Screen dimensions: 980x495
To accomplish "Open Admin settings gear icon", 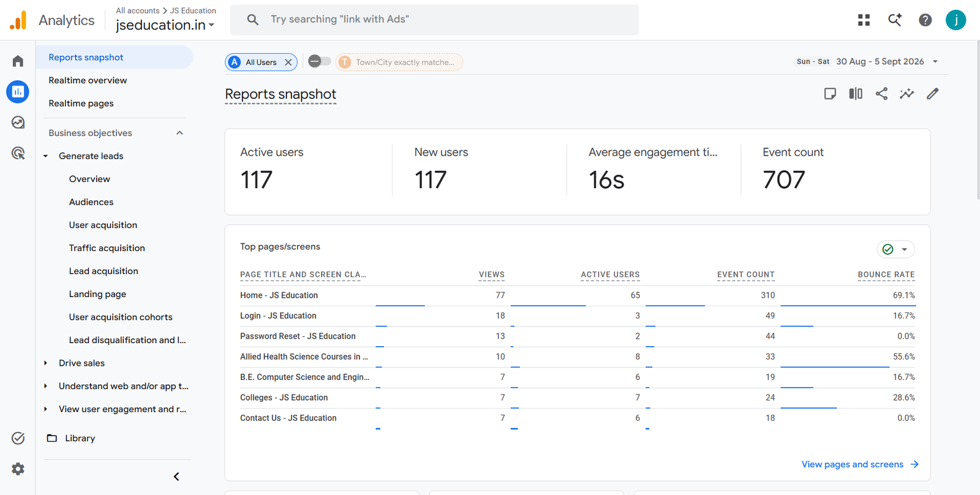I will [x=18, y=469].
